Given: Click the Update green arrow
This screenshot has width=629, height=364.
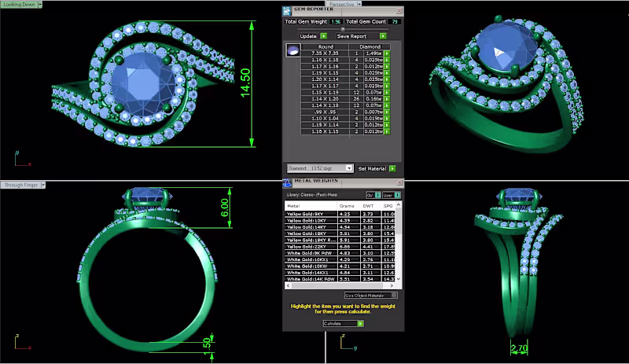Looking at the screenshot, I should pos(324,36).
